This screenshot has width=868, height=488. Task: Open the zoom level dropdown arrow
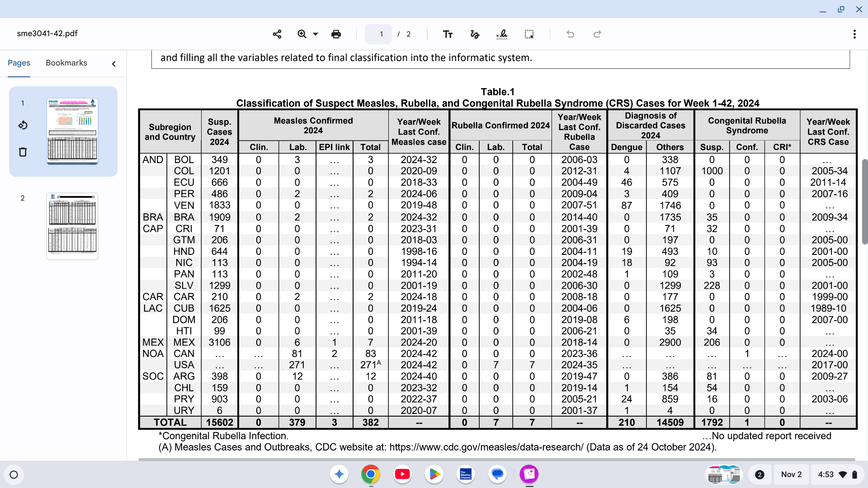(316, 34)
